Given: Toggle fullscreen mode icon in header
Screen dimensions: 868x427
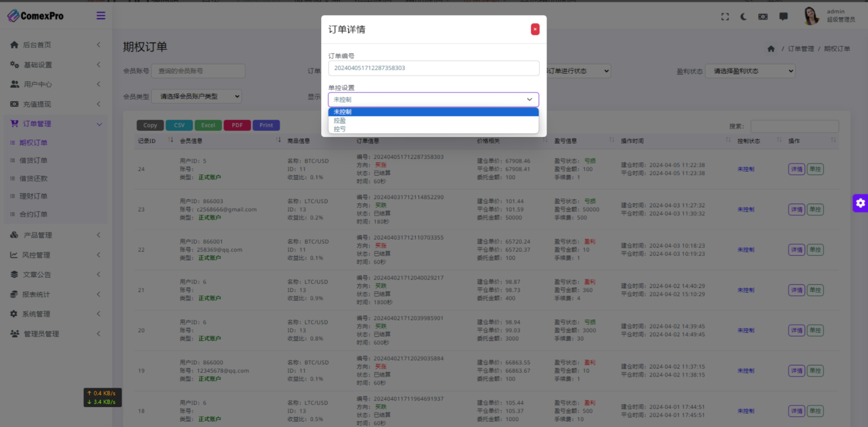Looking at the screenshot, I should click(725, 17).
